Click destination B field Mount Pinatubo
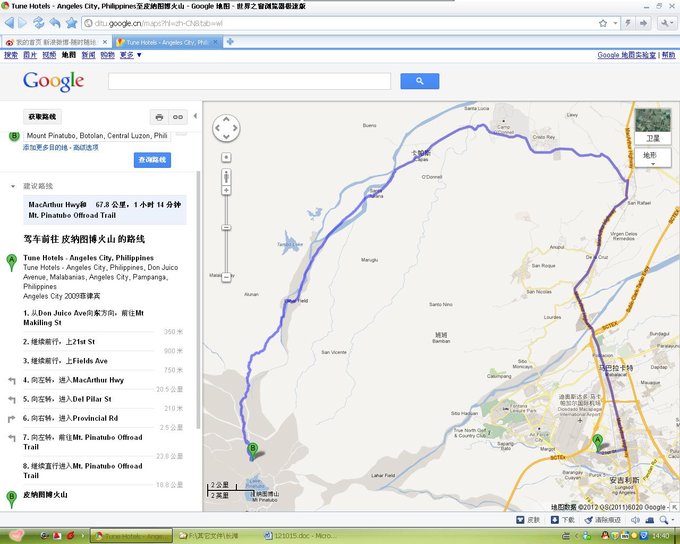 point(97,136)
